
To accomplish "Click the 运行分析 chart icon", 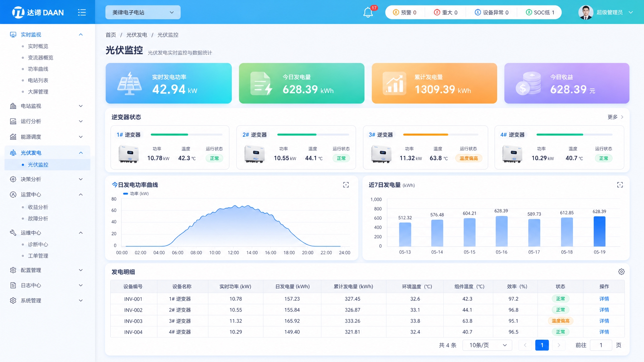I will pyautogui.click(x=13, y=121).
